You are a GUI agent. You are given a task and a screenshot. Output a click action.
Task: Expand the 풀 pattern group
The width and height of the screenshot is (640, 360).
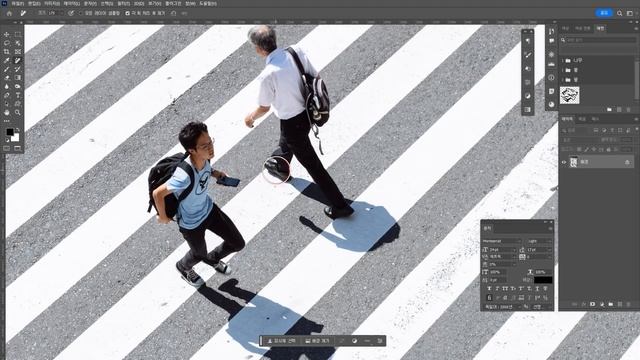point(562,70)
